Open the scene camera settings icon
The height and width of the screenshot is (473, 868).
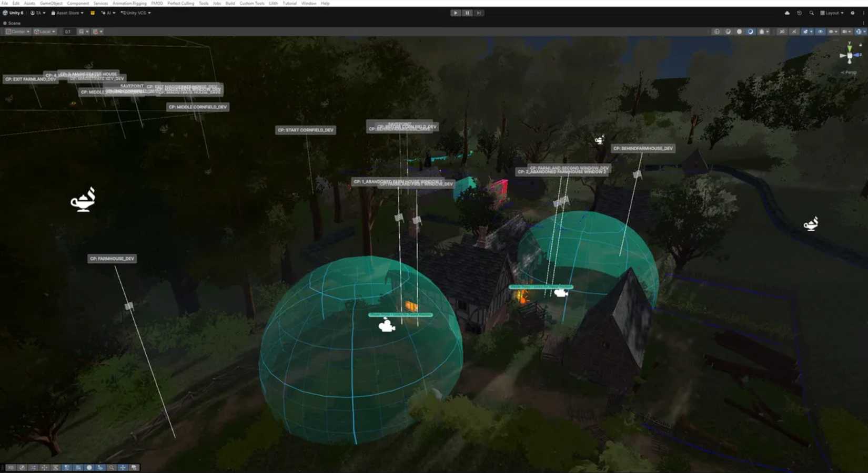[845, 32]
